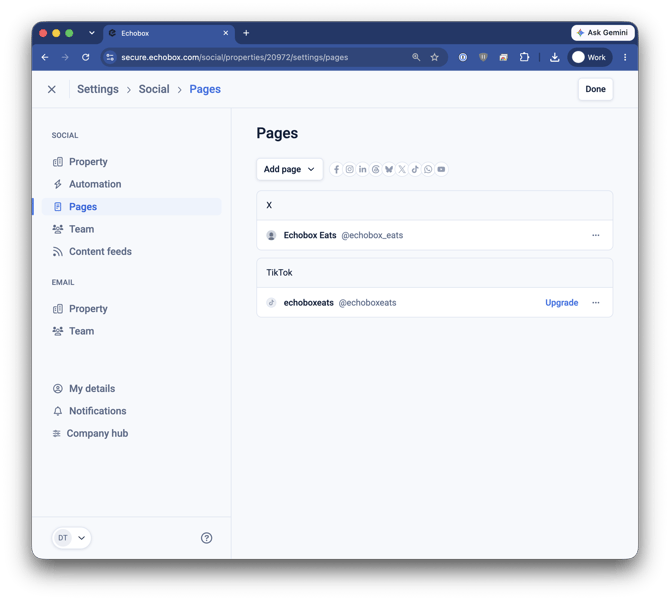Viewport: 670px width, 601px height.
Task: Expand the DT user account menu
Action: (x=72, y=538)
